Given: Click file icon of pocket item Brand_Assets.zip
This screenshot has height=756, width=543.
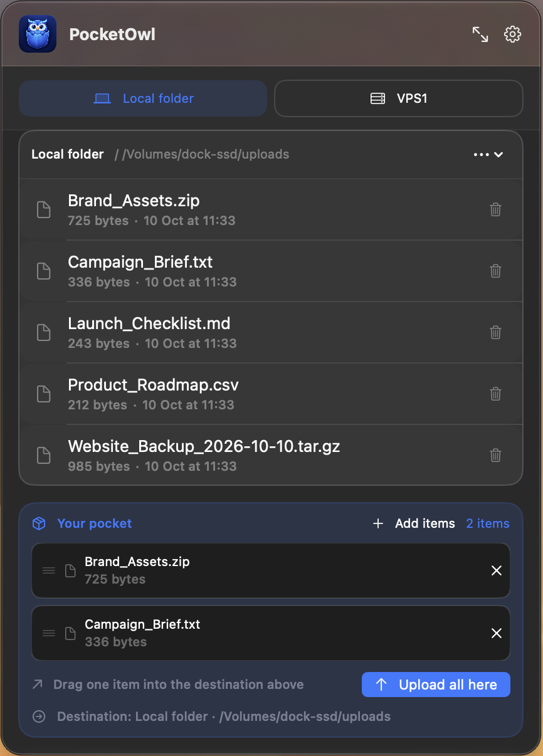Looking at the screenshot, I should [x=71, y=570].
